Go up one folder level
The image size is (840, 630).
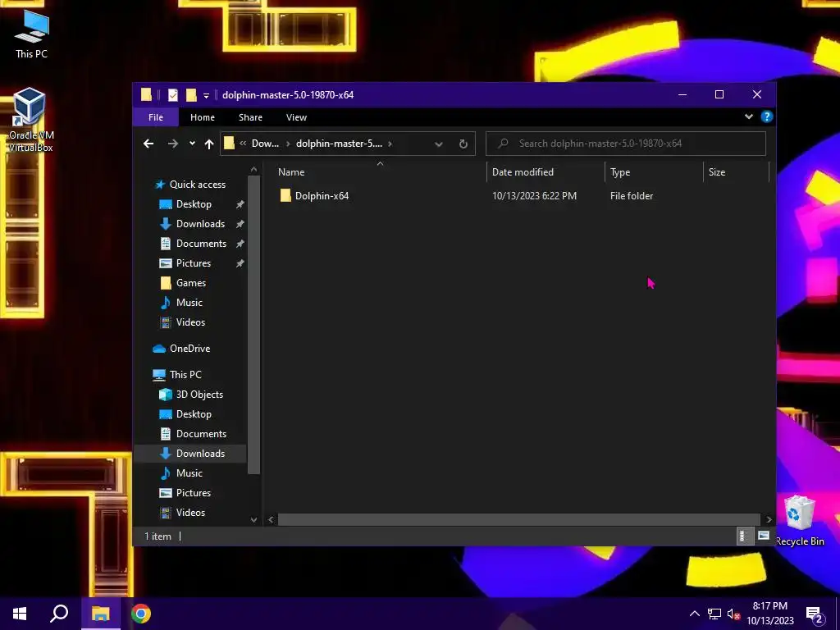coord(209,144)
